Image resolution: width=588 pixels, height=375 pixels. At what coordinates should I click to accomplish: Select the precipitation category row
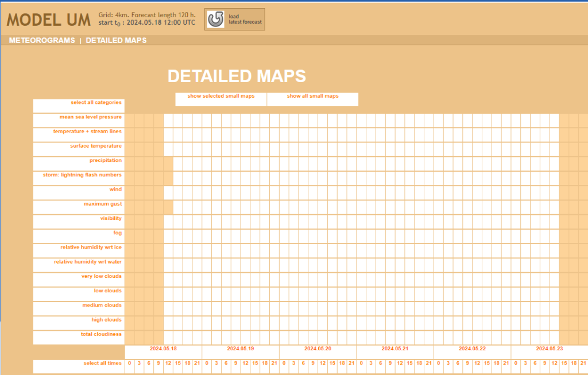105,161
